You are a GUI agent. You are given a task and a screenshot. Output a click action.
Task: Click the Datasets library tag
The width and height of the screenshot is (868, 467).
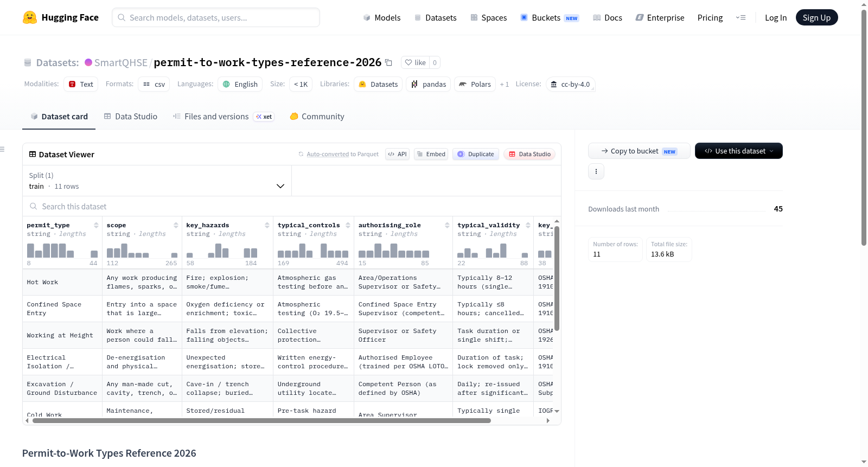click(378, 84)
